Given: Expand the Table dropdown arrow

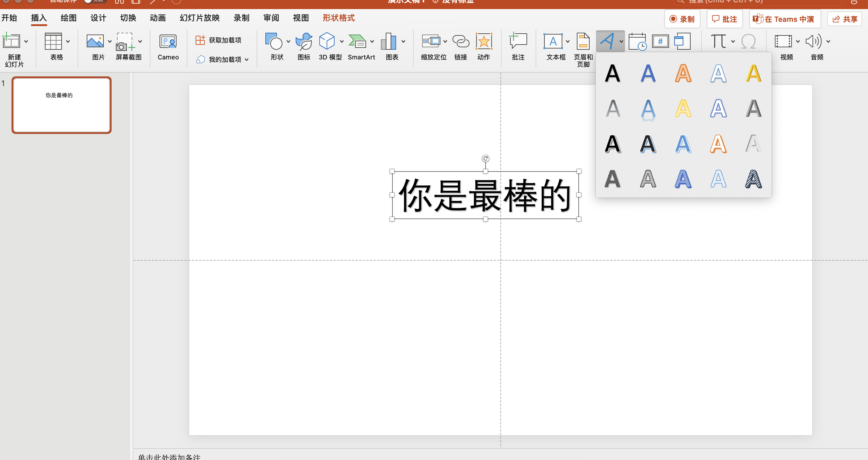Looking at the screenshot, I should [68, 42].
